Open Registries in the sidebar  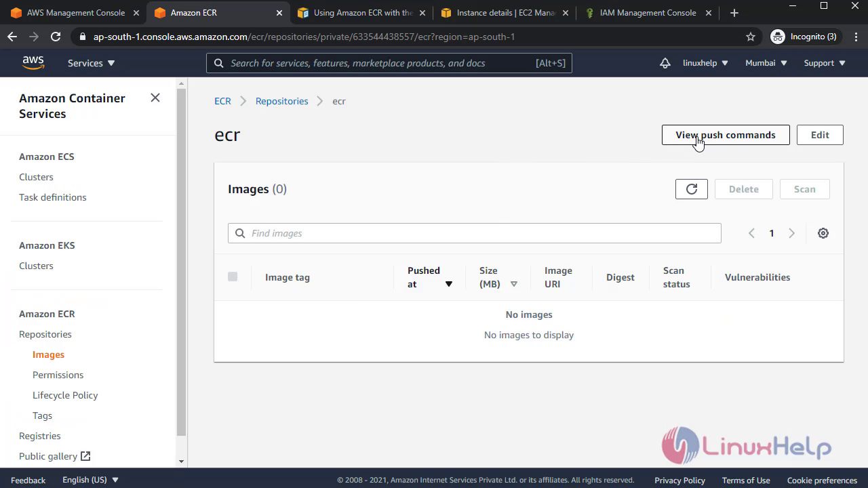39,436
